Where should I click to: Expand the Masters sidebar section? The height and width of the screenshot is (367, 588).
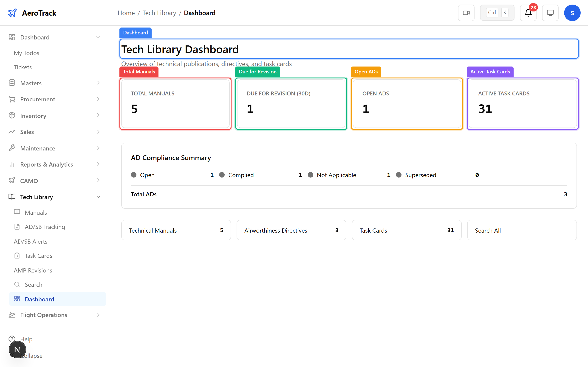[x=98, y=83]
